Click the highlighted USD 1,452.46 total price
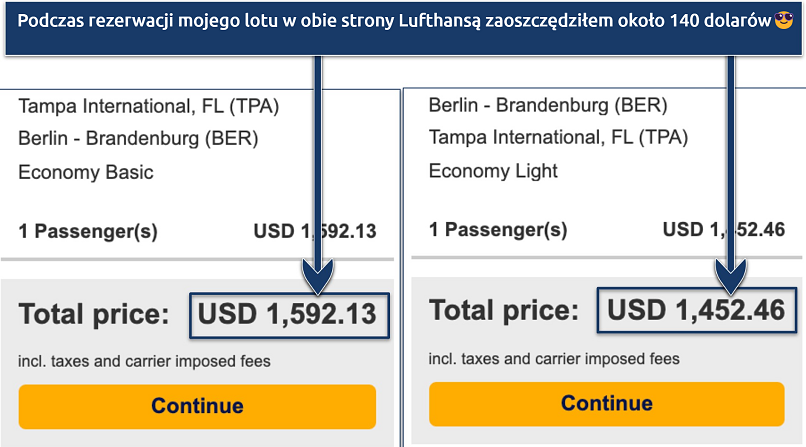The image size is (806, 447). [x=696, y=310]
